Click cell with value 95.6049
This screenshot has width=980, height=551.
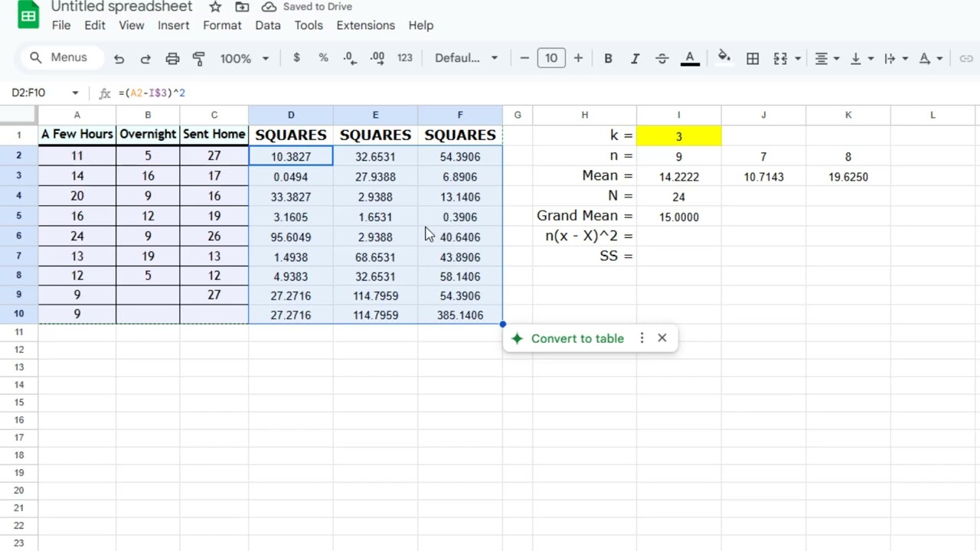[291, 236]
